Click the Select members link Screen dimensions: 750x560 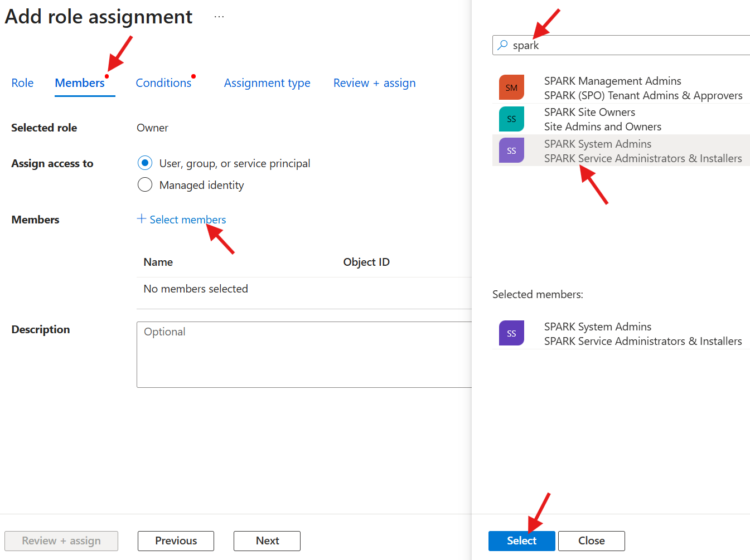click(x=188, y=220)
